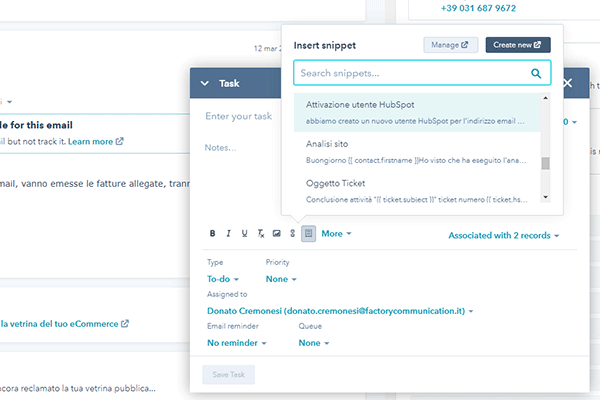600x400 pixels.
Task: Insert an image into task notes
Action: [x=276, y=233]
